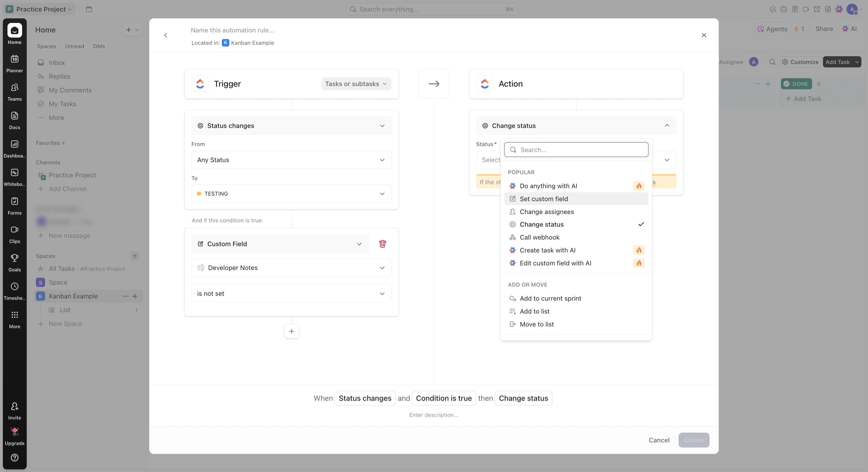Click the 'Status changes' summary chip
The height and width of the screenshot is (472, 868).
point(365,398)
